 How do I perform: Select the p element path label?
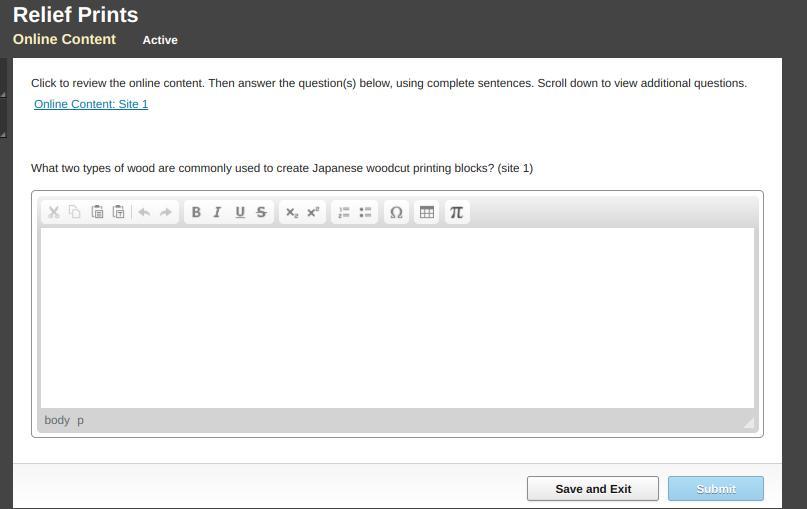80,420
